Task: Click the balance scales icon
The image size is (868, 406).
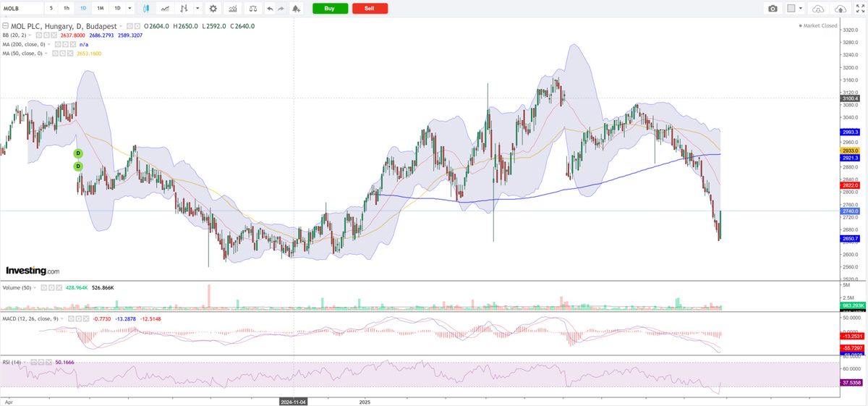Action: coord(253,8)
